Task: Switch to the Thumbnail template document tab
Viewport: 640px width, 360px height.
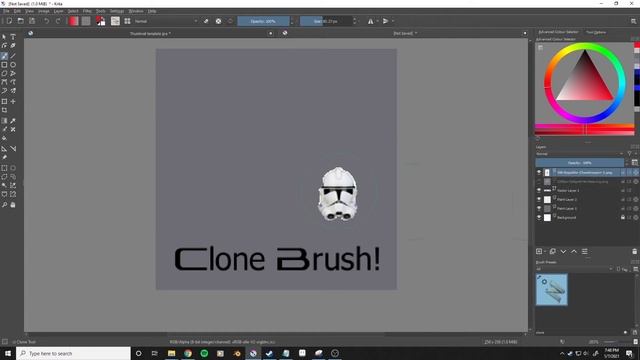Action: pos(150,33)
